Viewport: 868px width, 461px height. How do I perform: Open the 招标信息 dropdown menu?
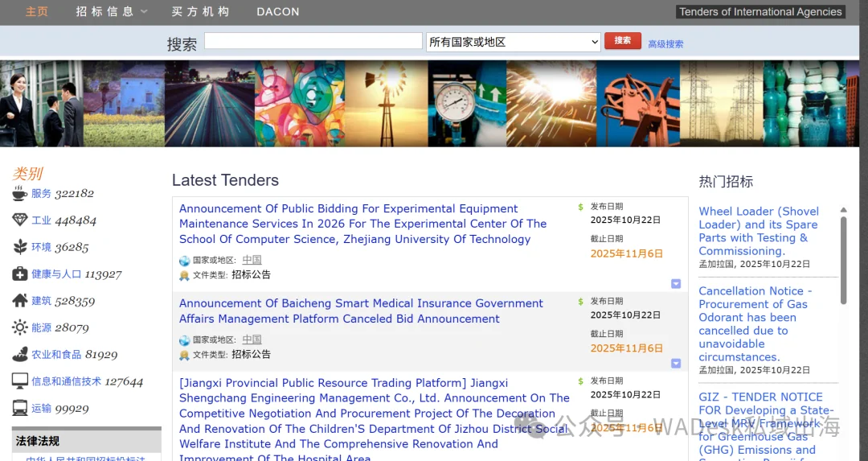pos(111,11)
